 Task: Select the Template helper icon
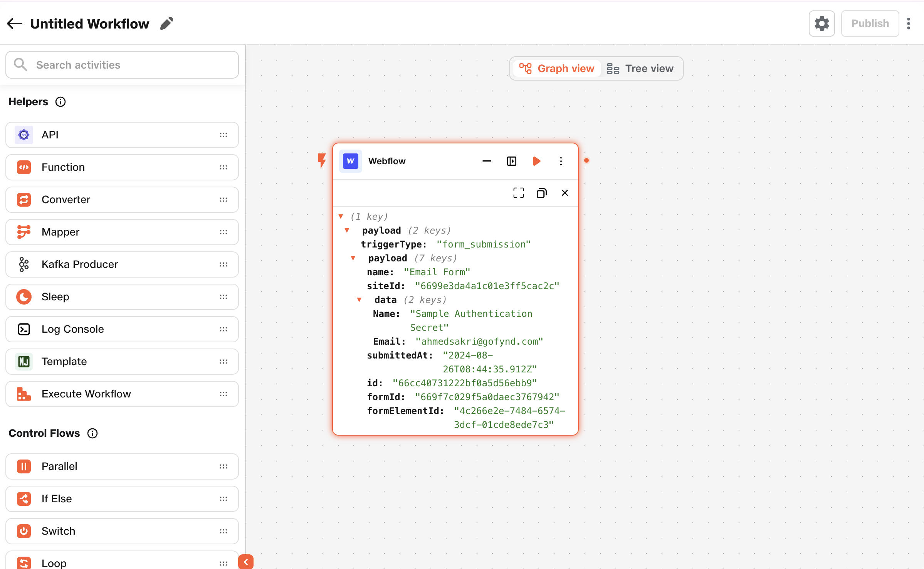24,362
